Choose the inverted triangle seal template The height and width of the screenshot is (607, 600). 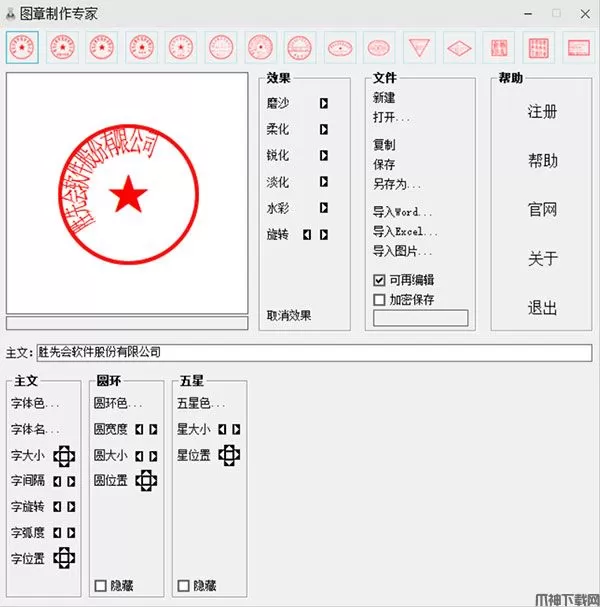point(419,48)
